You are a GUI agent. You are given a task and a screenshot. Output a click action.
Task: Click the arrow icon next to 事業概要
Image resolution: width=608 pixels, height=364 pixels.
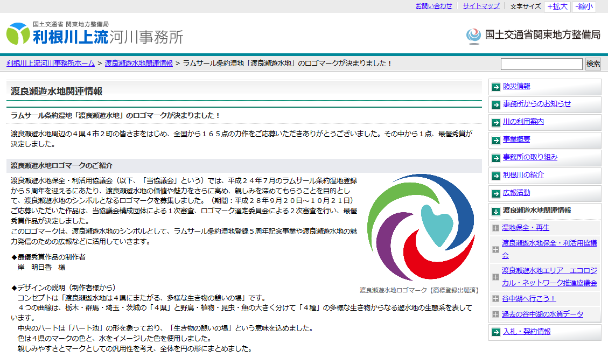[x=496, y=140]
